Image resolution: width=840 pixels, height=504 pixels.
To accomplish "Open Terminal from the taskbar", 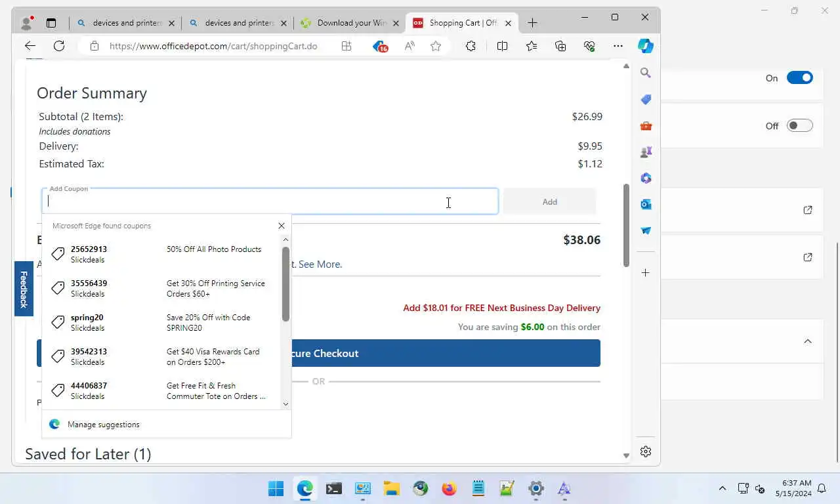I will (334, 488).
